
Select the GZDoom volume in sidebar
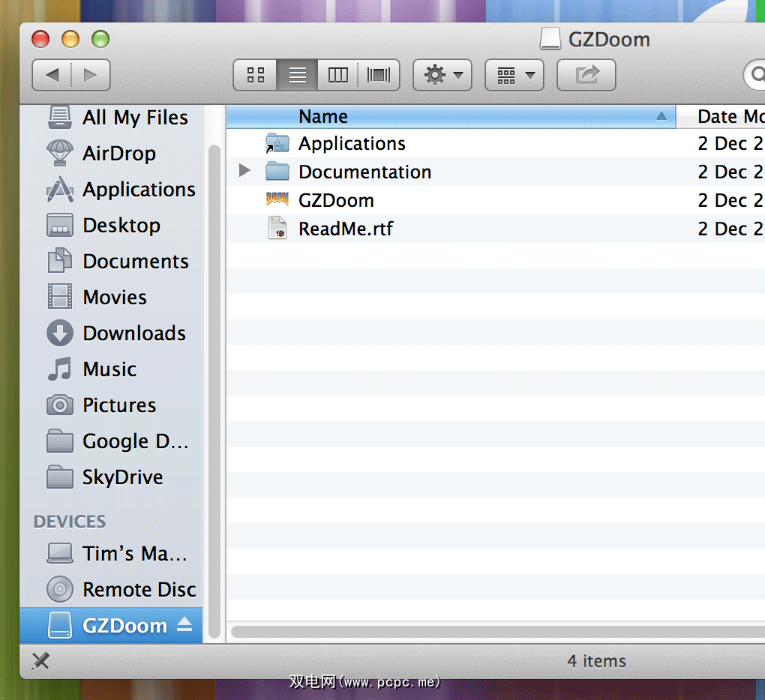[111, 625]
